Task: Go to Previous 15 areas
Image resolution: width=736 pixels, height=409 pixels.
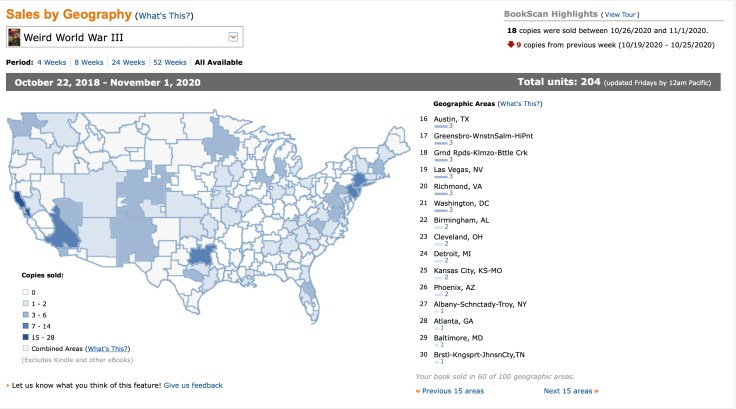Action: 450,390
